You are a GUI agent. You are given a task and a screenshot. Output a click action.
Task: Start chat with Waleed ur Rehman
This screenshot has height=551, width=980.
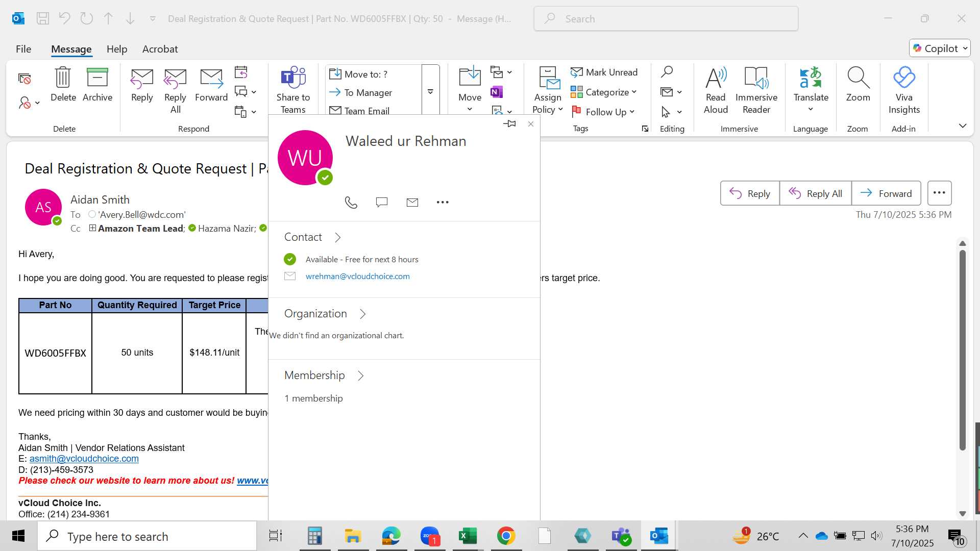click(x=382, y=203)
